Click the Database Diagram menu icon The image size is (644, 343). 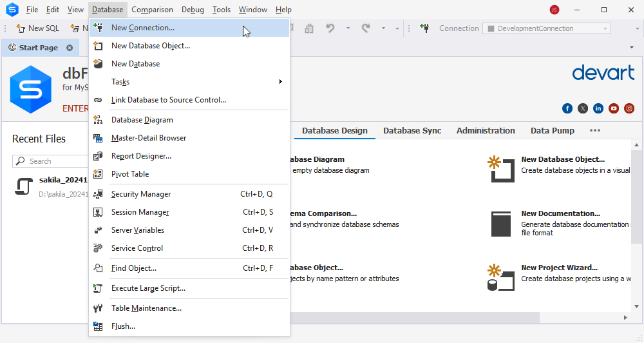point(98,120)
